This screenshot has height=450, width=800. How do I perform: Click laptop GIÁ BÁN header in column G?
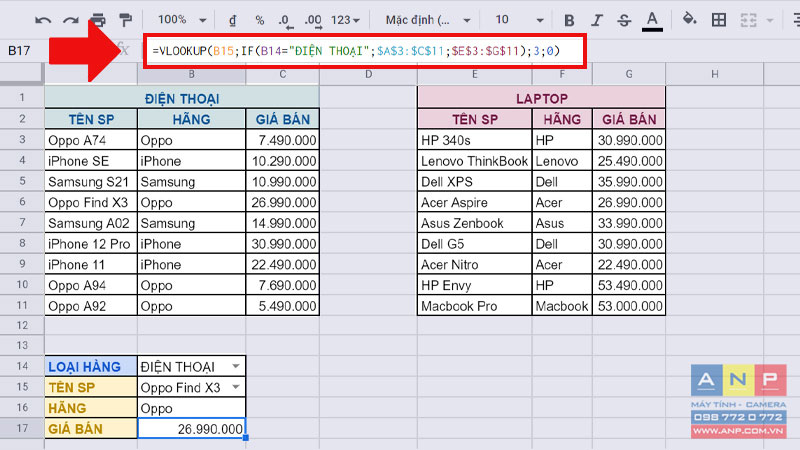click(x=629, y=119)
